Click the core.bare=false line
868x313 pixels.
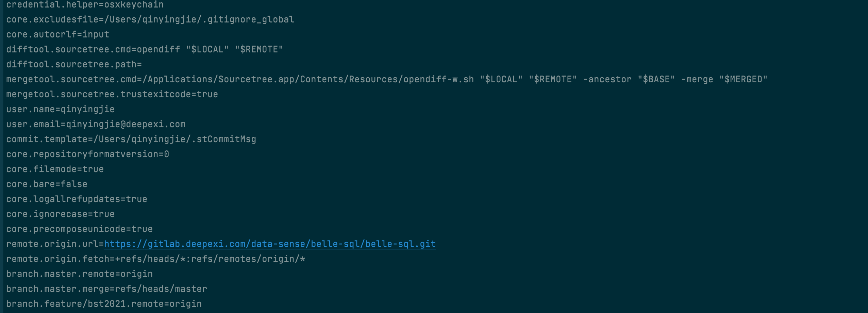[47, 184]
